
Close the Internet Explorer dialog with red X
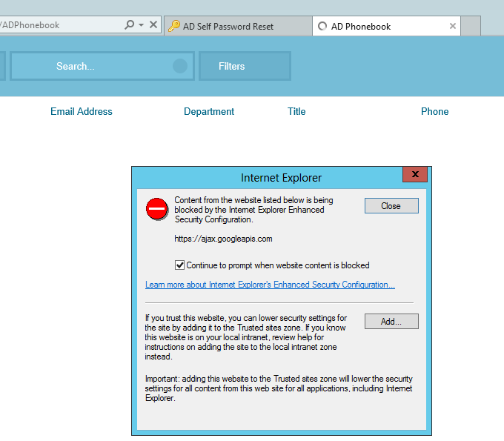(x=415, y=174)
